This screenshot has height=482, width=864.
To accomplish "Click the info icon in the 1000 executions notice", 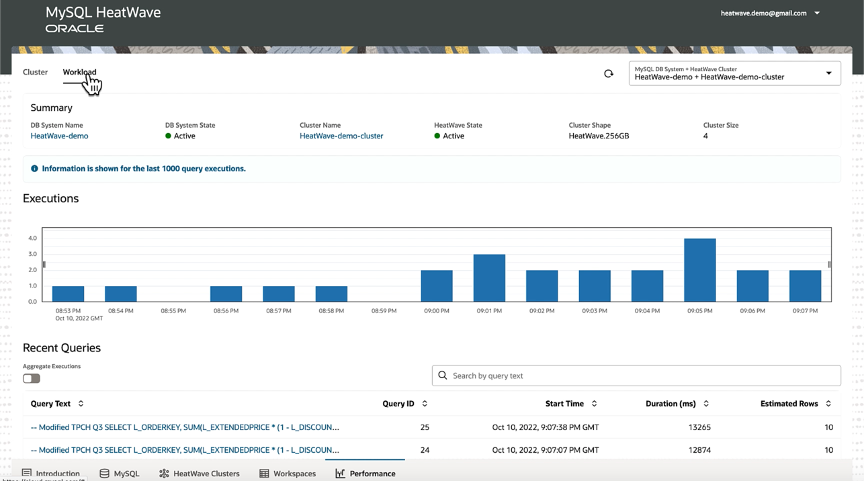I will pos(35,169).
